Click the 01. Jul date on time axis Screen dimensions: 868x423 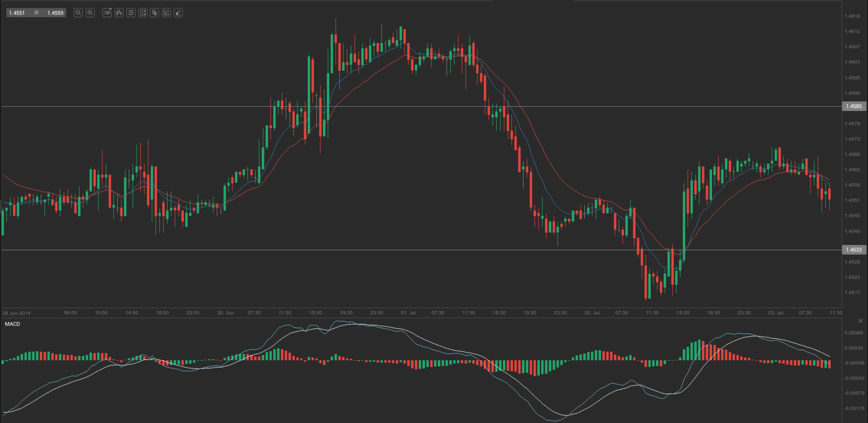pyautogui.click(x=408, y=313)
